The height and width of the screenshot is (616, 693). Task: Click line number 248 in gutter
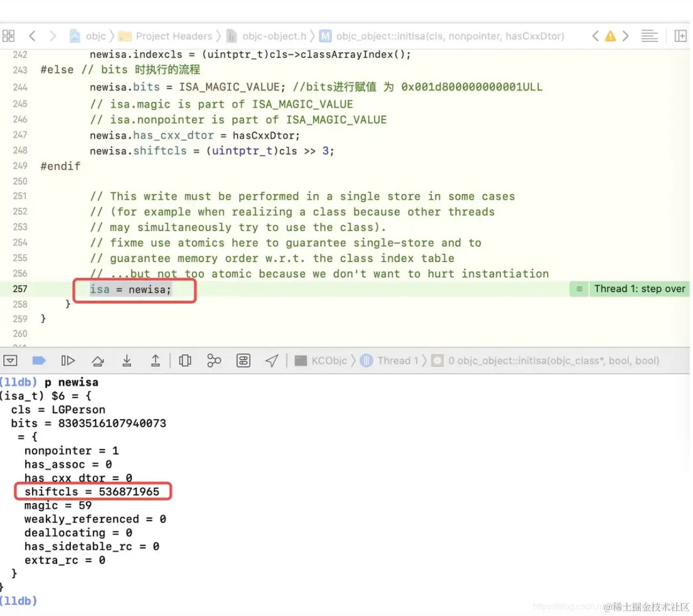tap(20, 150)
